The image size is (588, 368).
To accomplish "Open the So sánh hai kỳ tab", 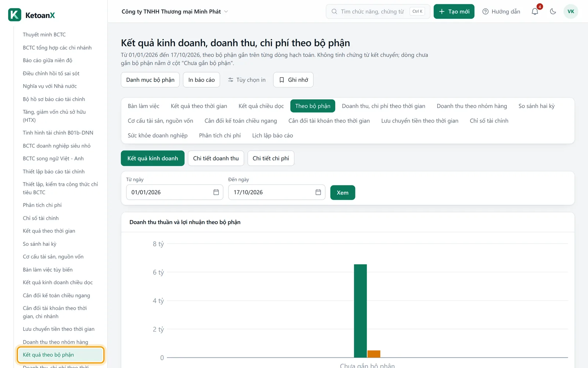I will (x=537, y=106).
